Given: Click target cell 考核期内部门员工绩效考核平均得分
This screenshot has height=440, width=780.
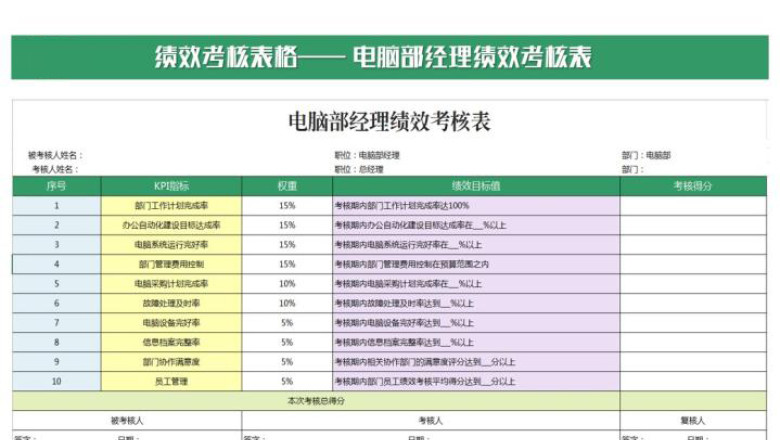Looking at the screenshot, I should coord(476,381).
